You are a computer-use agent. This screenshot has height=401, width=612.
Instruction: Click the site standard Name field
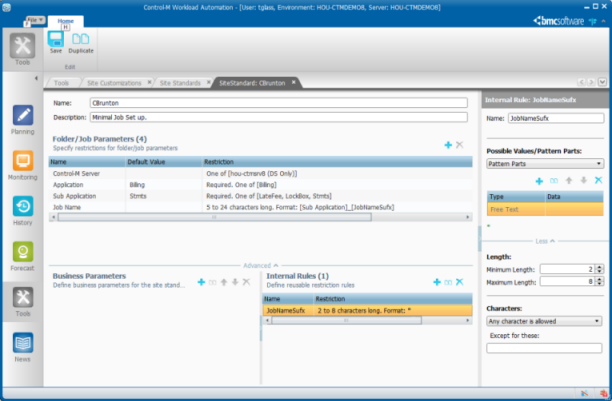279,103
